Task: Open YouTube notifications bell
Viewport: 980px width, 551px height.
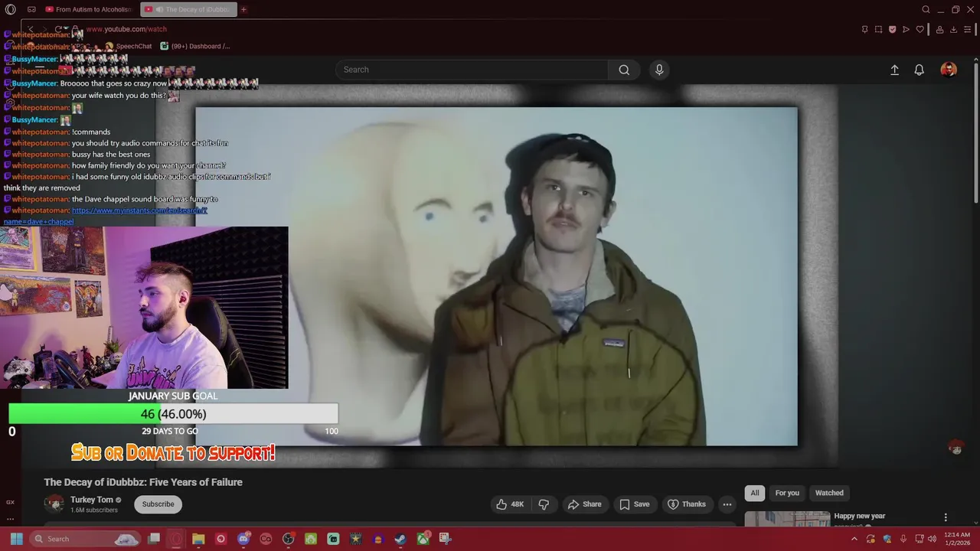Action: (x=920, y=70)
